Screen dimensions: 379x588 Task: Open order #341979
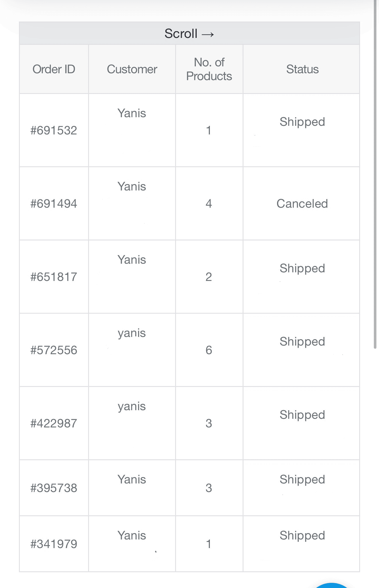(x=54, y=544)
